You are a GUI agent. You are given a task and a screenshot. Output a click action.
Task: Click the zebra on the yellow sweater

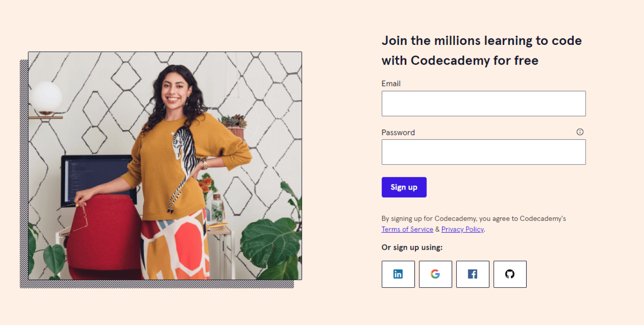point(184,159)
